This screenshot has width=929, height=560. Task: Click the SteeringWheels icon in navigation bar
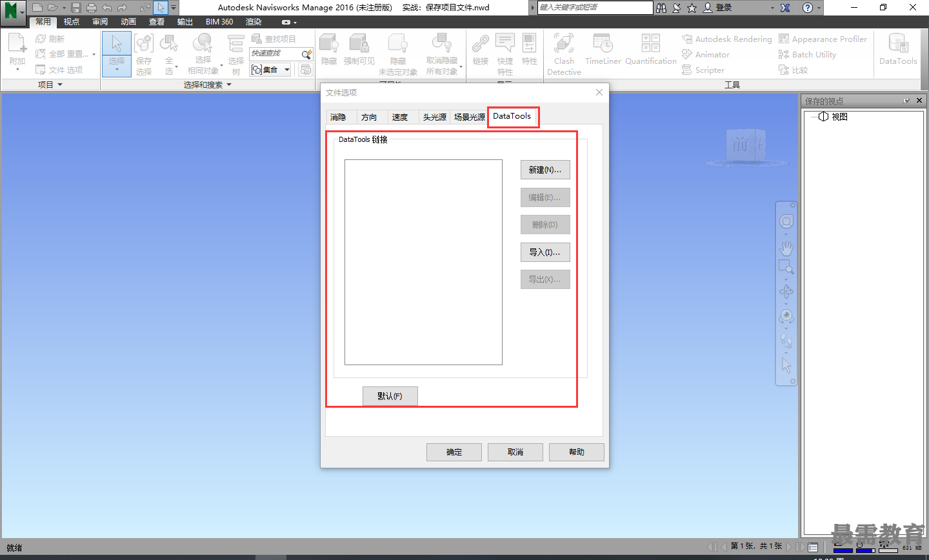(786, 222)
